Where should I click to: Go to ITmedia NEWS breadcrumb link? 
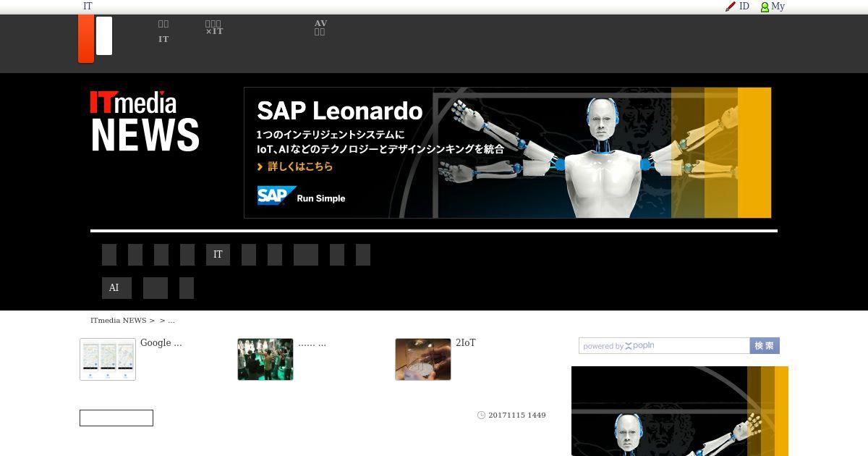coord(118,320)
